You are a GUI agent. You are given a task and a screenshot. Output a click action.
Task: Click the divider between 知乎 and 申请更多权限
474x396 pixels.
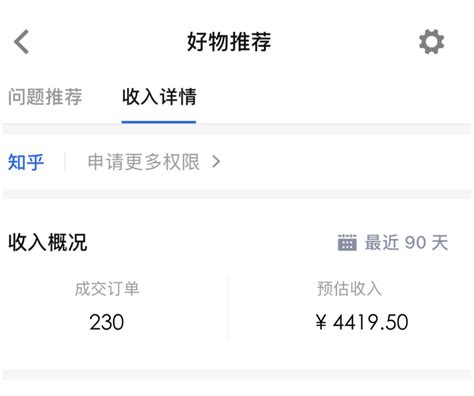coord(65,162)
